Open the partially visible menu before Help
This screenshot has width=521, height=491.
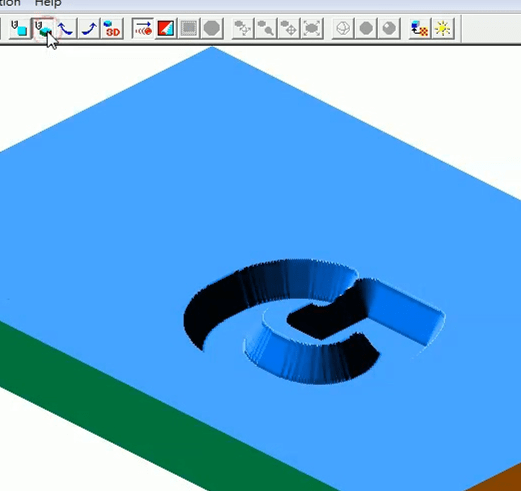10,3
